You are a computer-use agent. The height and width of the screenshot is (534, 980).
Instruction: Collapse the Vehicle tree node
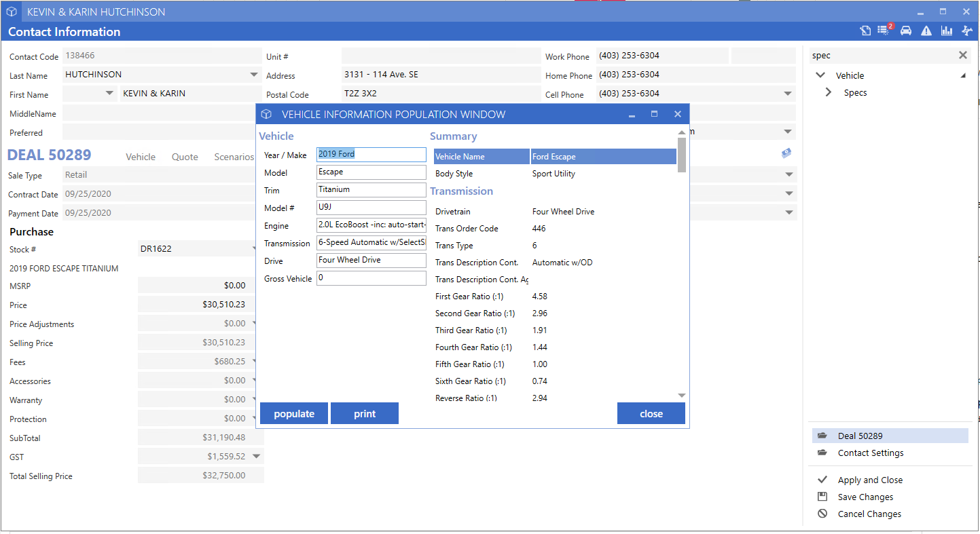(x=820, y=75)
